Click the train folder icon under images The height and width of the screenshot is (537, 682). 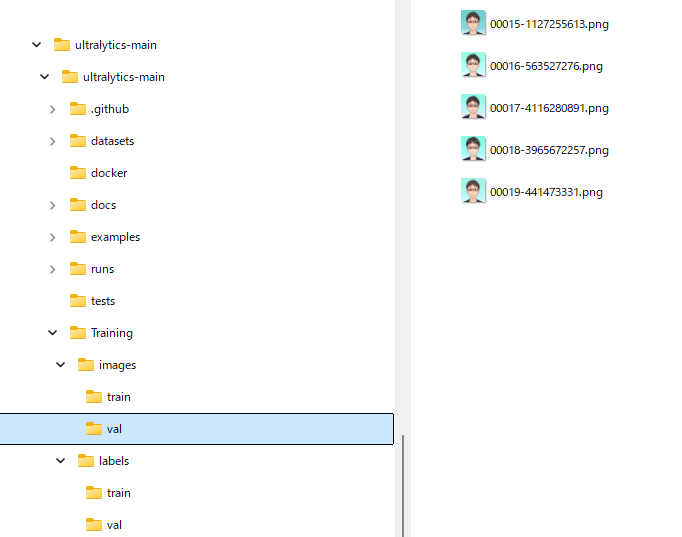(94, 397)
